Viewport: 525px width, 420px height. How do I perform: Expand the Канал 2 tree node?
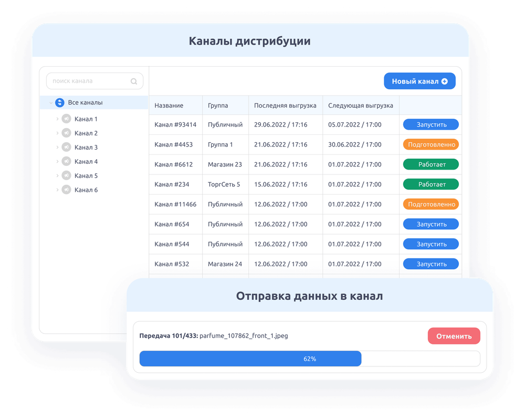pos(57,133)
